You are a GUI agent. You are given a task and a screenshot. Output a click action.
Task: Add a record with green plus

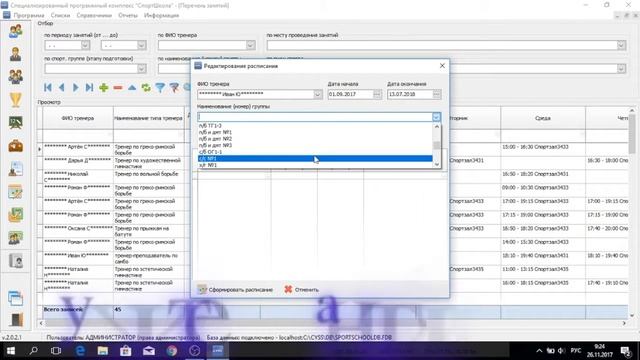tap(104, 87)
